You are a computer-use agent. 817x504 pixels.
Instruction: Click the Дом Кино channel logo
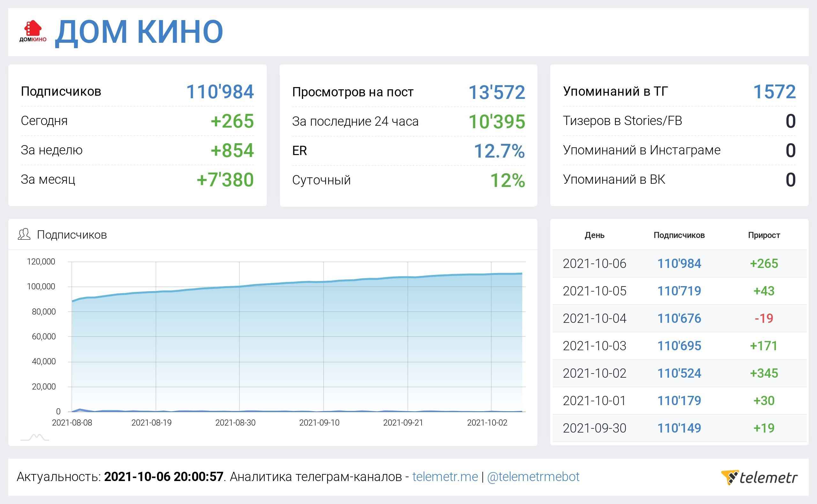coord(33,32)
